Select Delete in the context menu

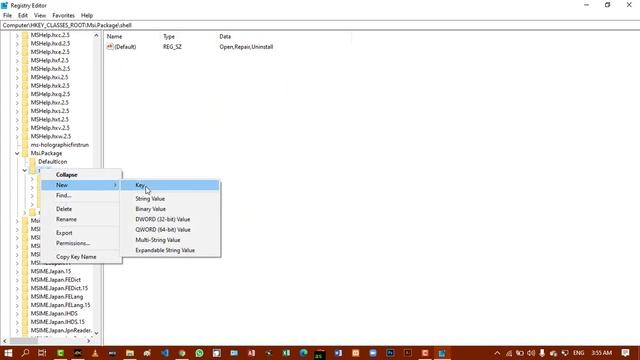point(81,209)
